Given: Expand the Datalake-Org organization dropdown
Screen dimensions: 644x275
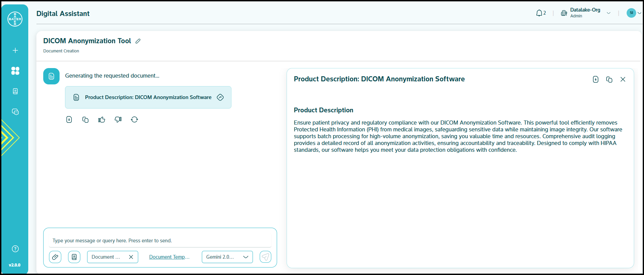Looking at the screenshot, I should 609,13.
